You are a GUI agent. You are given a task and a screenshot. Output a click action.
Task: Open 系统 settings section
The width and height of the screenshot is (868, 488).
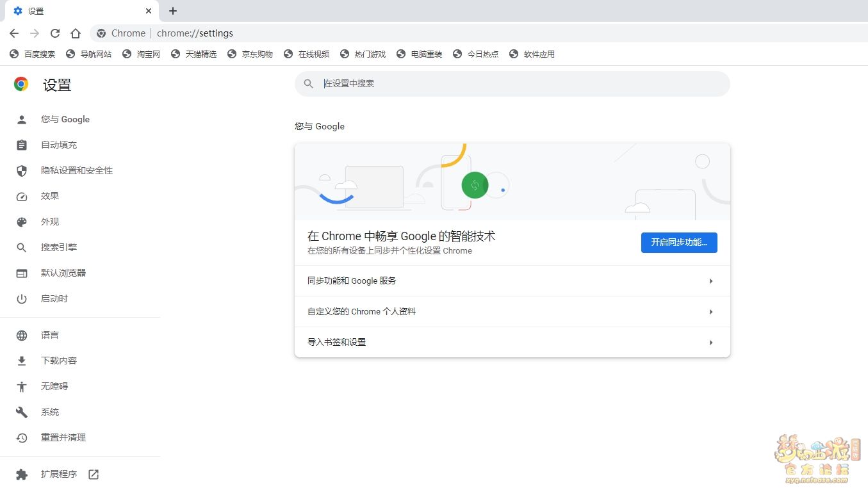click(x=50, y=412)
